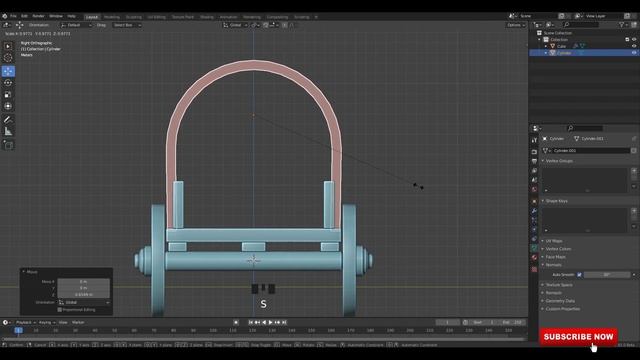Activate the Rotate tool
The image size is (640, 360).
(8, 83)
